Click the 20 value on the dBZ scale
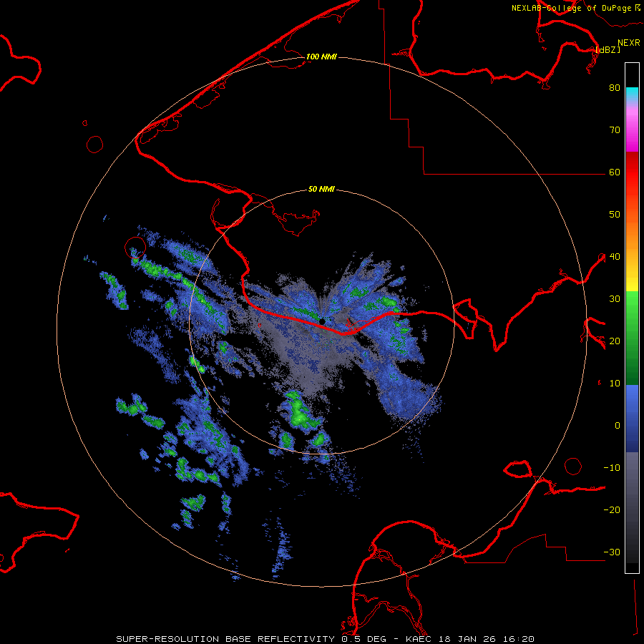 pos(615,341)
